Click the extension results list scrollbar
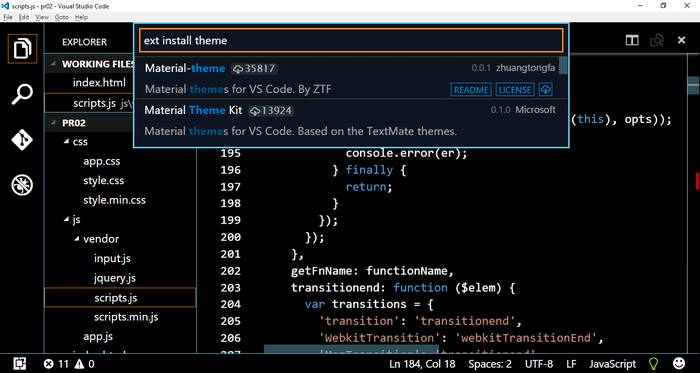The width and height of the screenshot is (700, 373). [x=563, y=66]
